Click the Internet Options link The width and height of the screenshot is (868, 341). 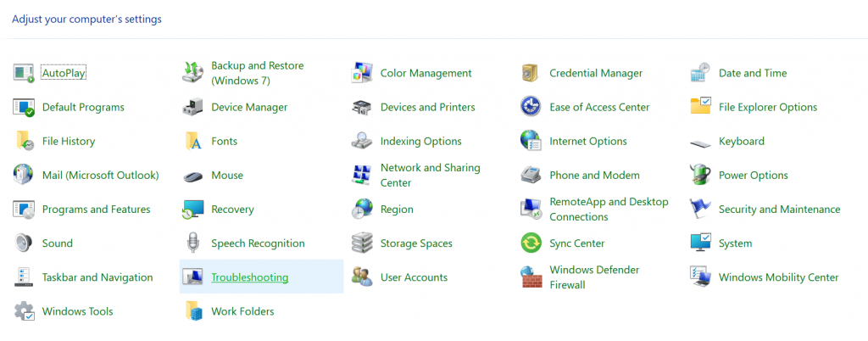click(587, 142)
